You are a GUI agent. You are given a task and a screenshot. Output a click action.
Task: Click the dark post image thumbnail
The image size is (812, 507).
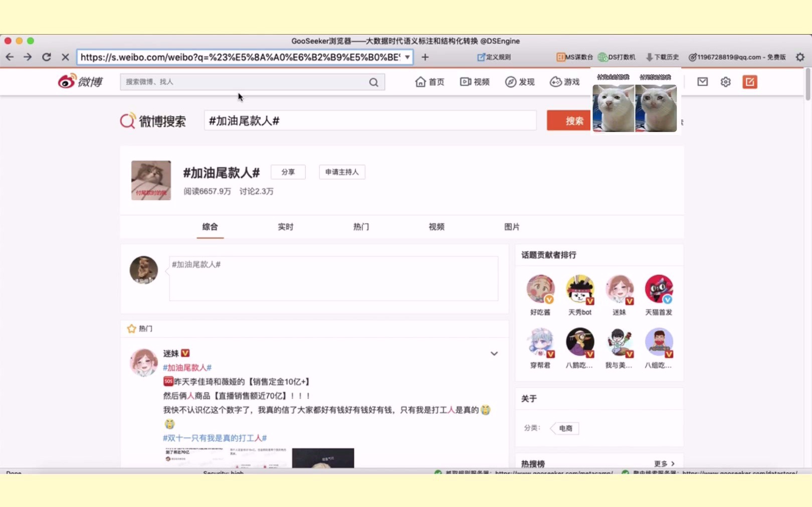pyautogui.click(x=323, y=458)
